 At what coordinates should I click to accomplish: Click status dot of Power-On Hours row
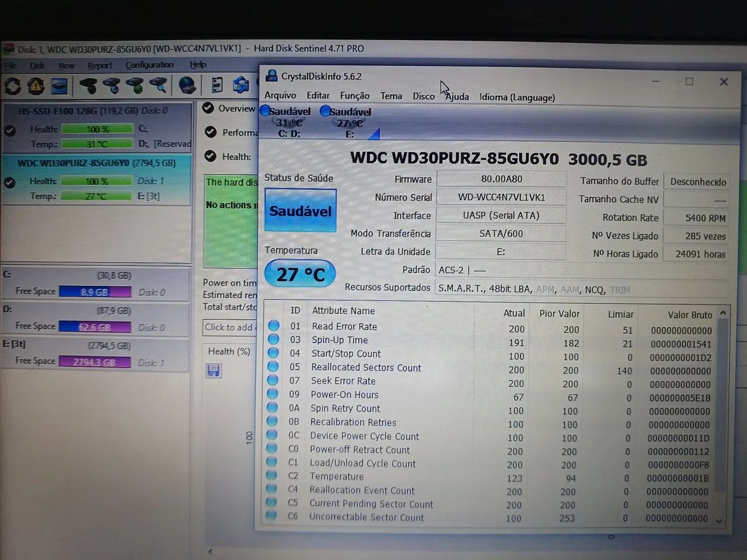coord(272,394)
